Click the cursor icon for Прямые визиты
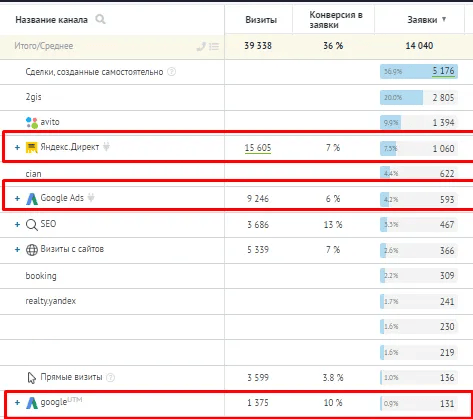This screenshot has width=473, height=419. 32,378
